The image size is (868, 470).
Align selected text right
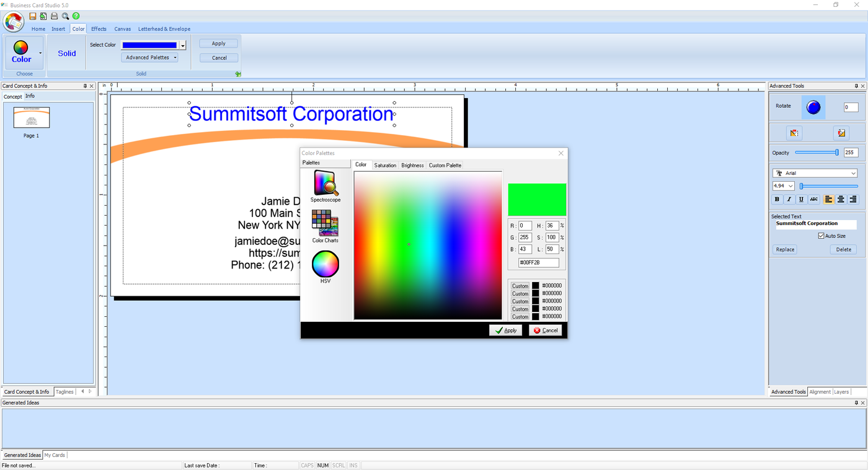coord(853,199)
